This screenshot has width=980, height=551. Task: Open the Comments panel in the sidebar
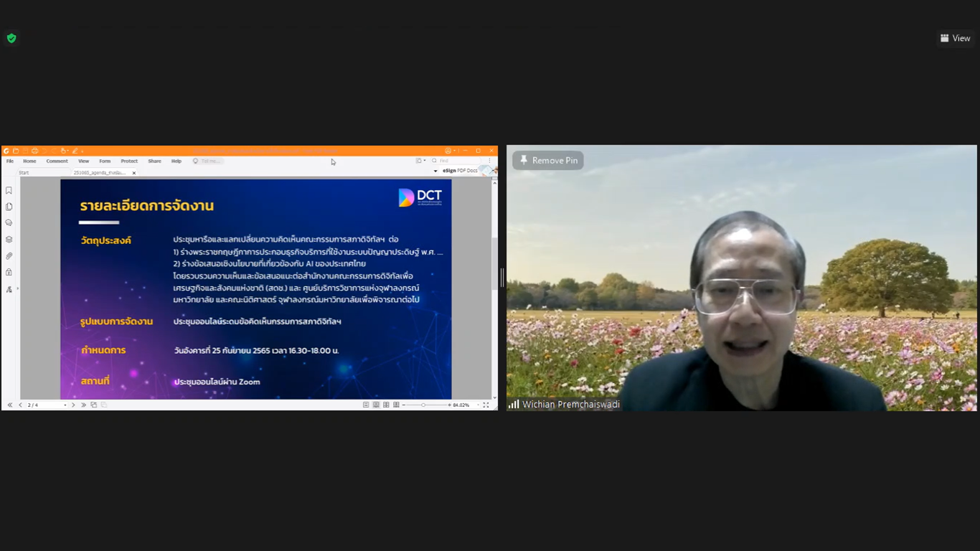click(x=9, y=223)
